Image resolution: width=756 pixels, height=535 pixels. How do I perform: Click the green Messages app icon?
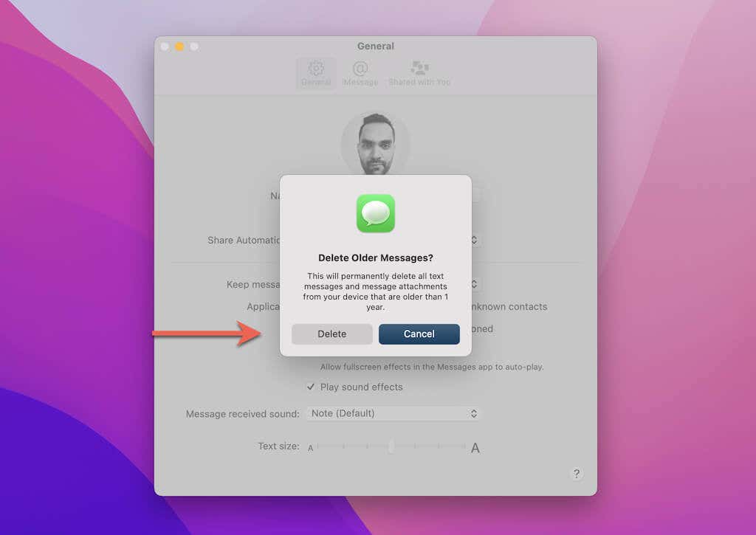[x=376, y=213]
